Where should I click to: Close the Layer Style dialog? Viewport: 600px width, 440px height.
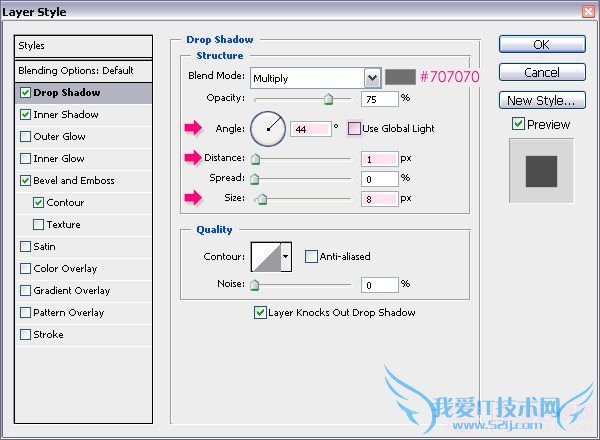tap(589, 11)
